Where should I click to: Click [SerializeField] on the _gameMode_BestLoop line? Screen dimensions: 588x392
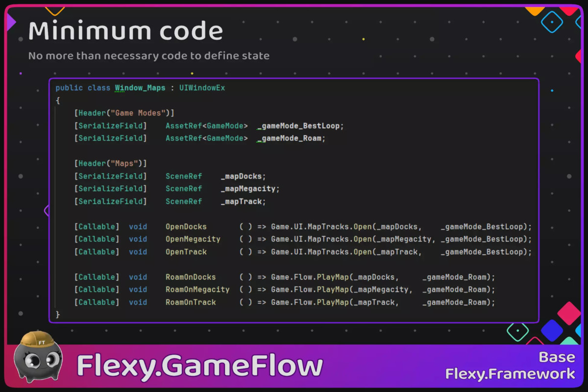coord(111,126)
